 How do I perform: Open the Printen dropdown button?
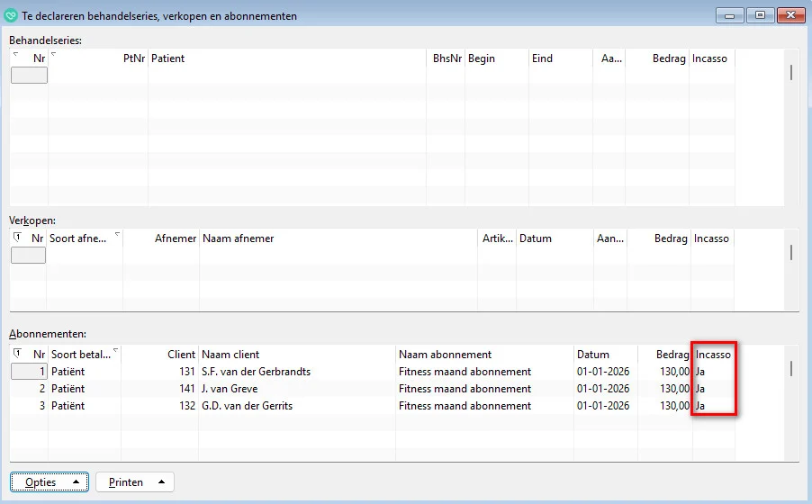(x=134, y=482)
